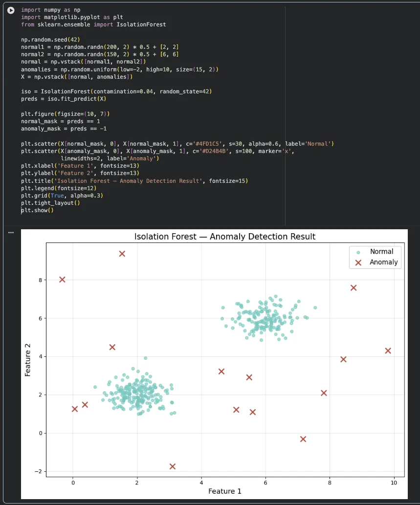Click the teal Normal dot in the legend

pos(358,252)
